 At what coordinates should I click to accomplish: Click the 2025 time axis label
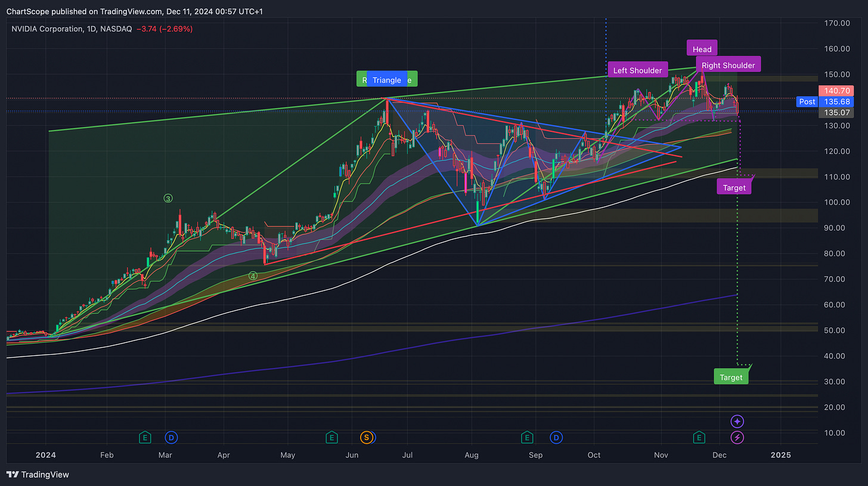[781, 455]
